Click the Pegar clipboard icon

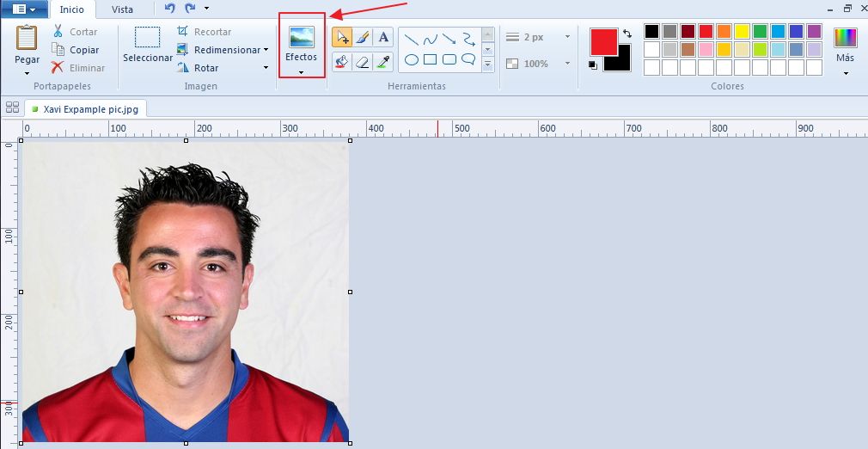pos(27,38)
